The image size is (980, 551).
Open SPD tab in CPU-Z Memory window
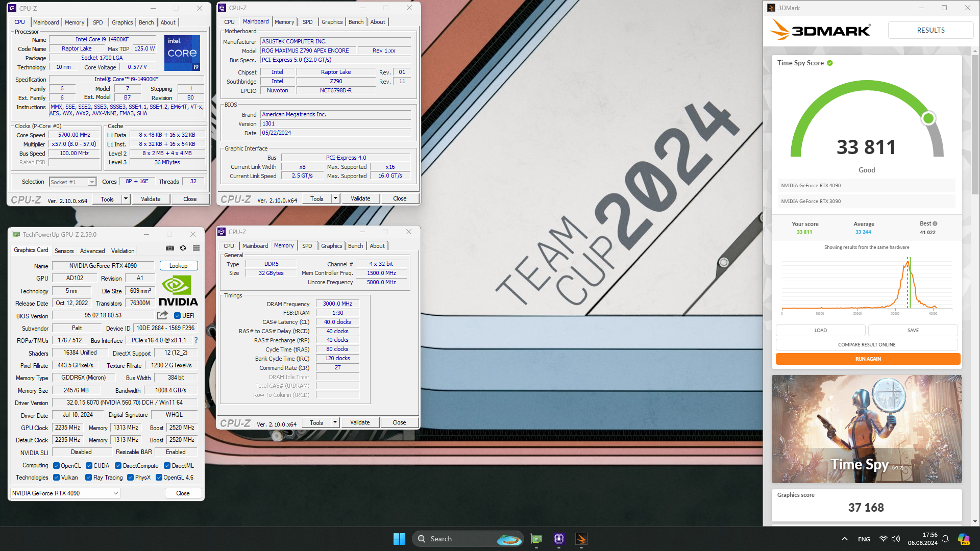(307, 246)
